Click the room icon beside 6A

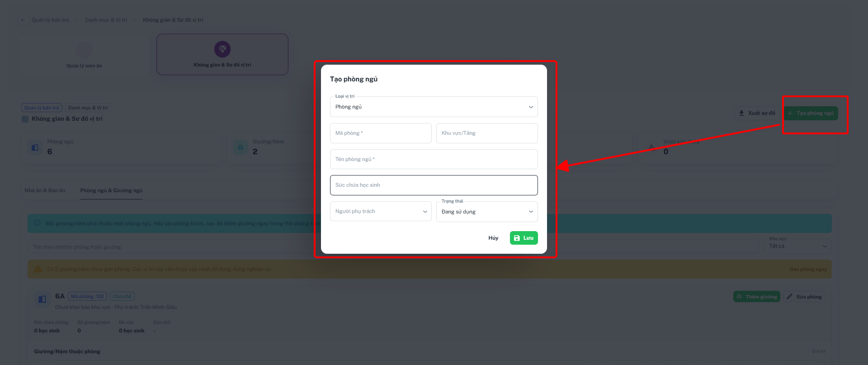click(x=42, y=299)
